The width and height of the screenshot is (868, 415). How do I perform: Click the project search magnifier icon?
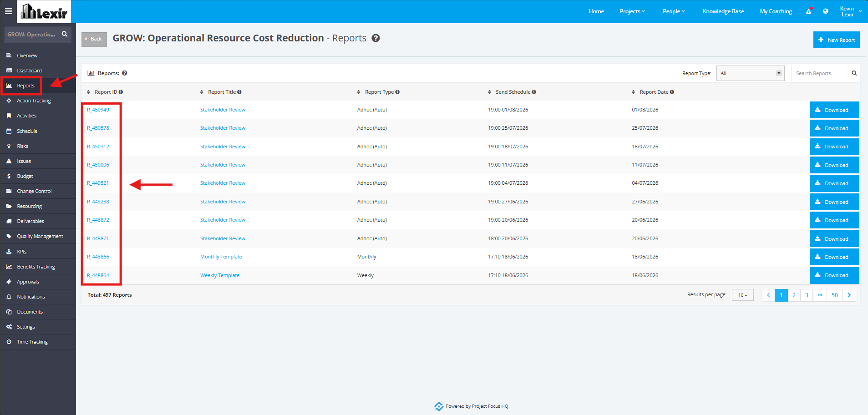coord(65,34)
